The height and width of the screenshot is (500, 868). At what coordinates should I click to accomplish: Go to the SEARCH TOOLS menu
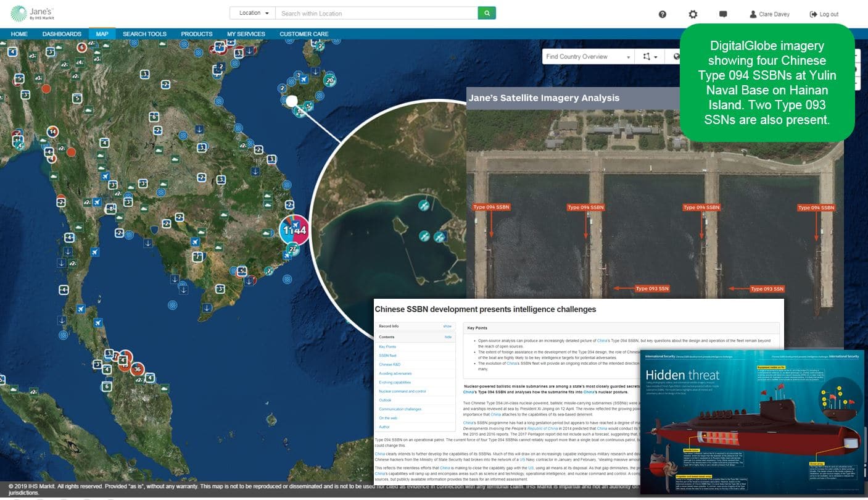(144, 34)
